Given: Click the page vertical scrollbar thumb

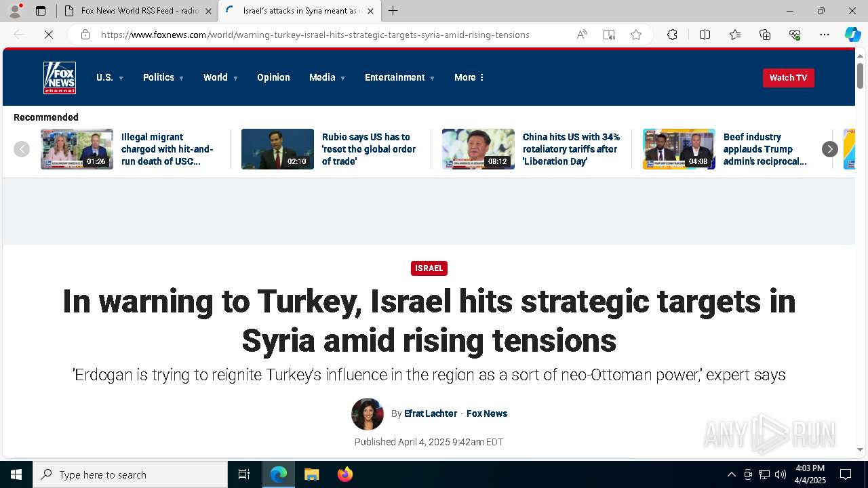Looking at the screenshot, I should [860, 75].
